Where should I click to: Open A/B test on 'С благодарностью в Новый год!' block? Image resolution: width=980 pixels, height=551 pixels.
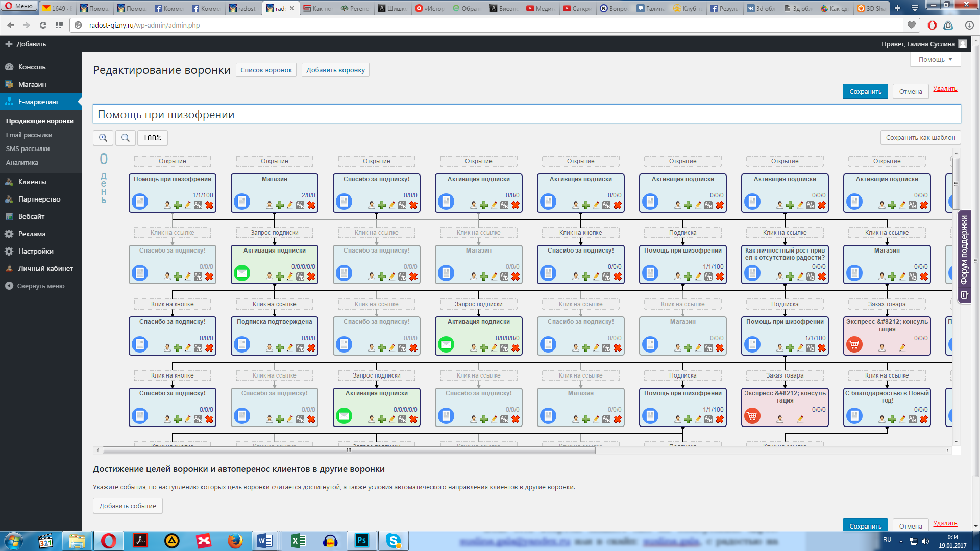[913, 419]
